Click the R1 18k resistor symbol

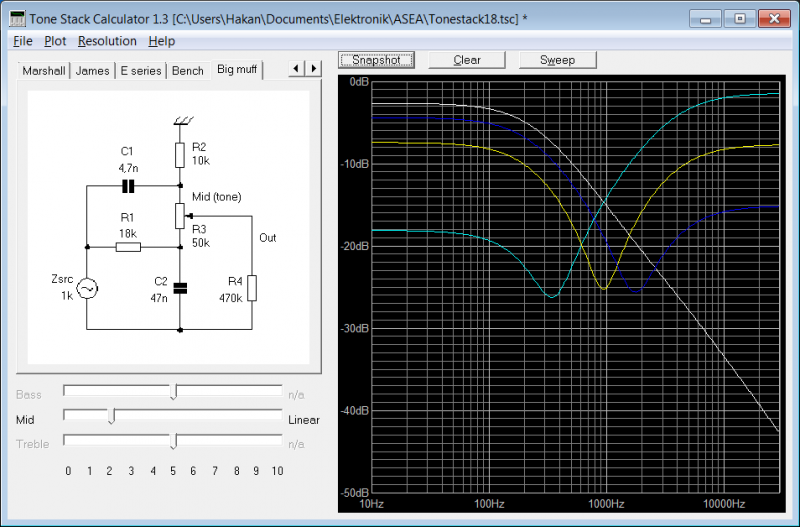click(127, 246)
